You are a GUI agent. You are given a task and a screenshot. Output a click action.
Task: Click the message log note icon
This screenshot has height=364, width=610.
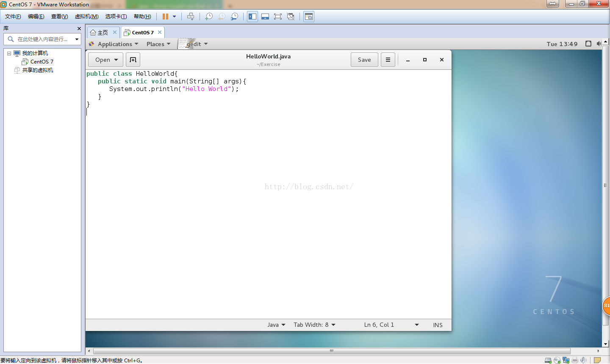point(597,360)
